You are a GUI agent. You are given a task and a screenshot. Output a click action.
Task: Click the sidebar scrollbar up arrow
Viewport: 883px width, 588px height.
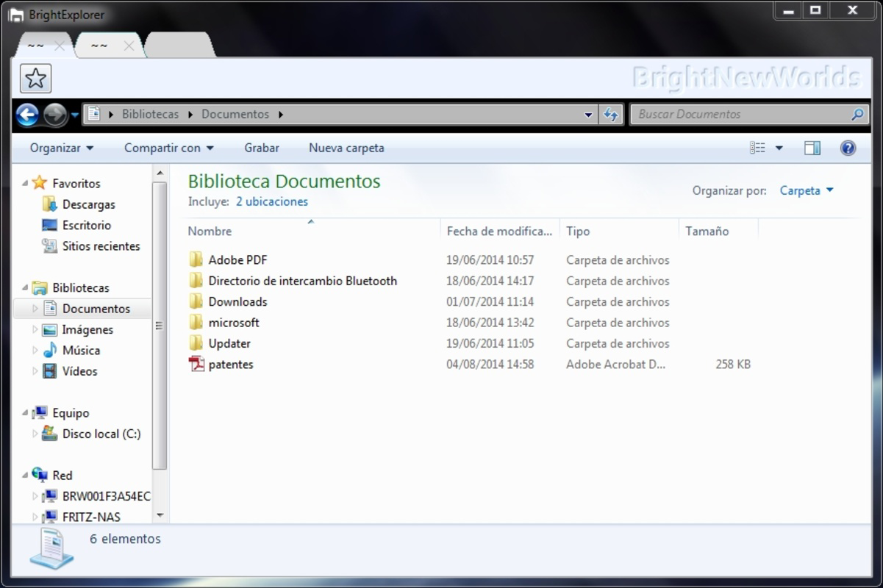tap(160, 173)
